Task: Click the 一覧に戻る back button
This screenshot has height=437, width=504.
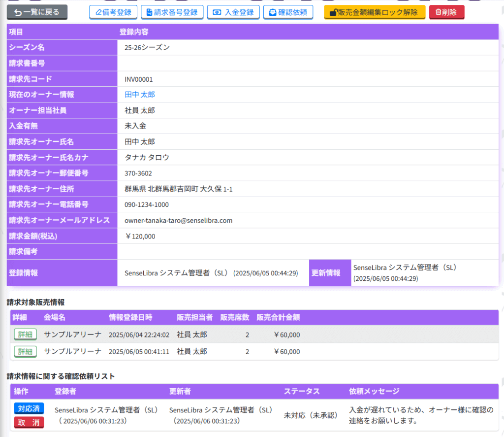Action: tap(37, 12)
